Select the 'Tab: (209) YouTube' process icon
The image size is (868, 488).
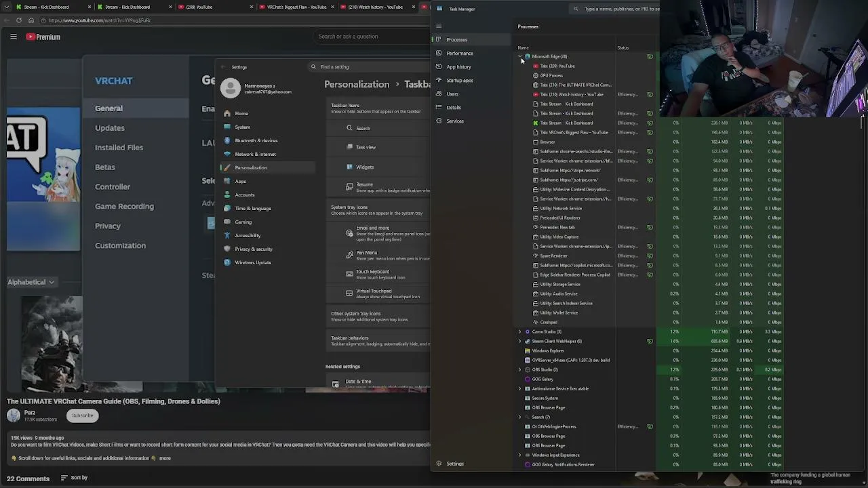click(x=536, y=66)
